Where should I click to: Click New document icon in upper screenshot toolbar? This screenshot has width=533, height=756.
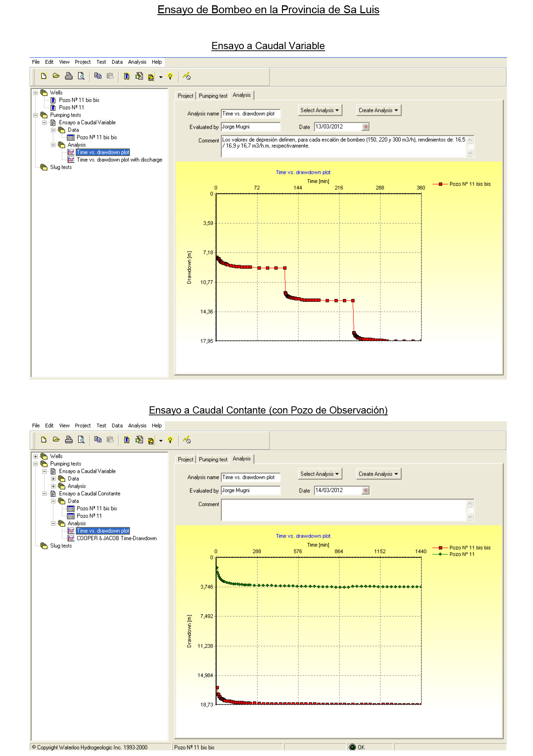coord(43,76)
